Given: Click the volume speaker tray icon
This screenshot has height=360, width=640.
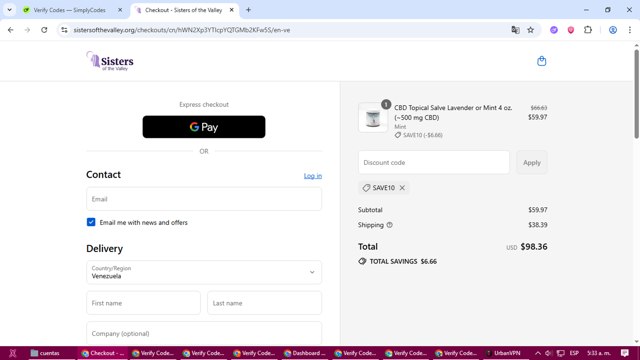Looking at the screenshot, I should point(548,353).
